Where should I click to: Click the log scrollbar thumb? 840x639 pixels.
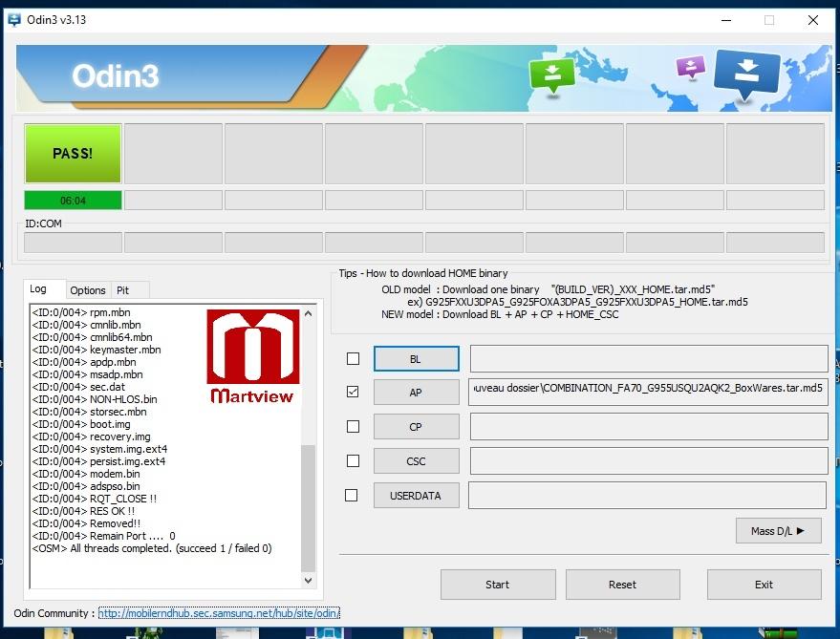click(x=308, y=508)
